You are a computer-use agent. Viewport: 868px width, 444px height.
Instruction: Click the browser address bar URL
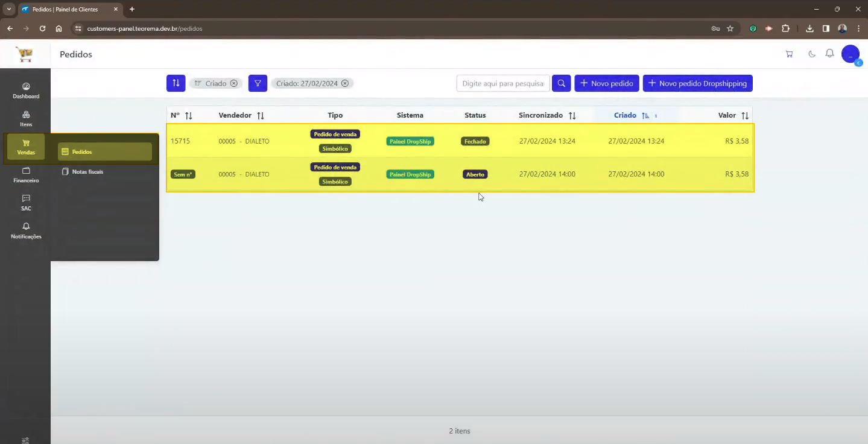(x=145, y=28)
